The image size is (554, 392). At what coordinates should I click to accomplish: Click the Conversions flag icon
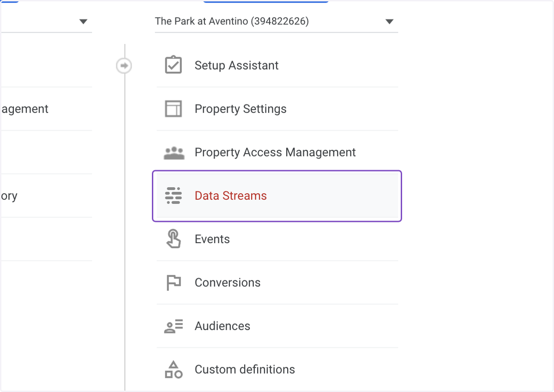coord(174,283)
